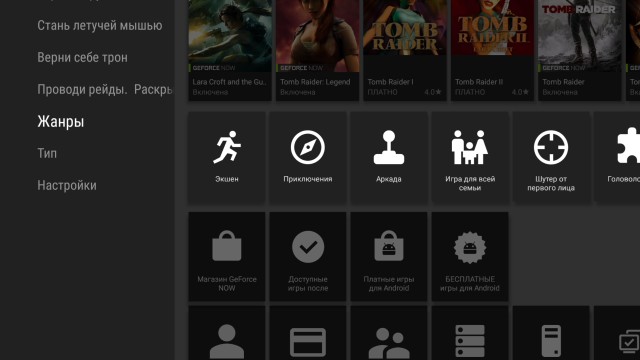Select Тип in the sidebar
640x360 pixels.
pos(47,153)
